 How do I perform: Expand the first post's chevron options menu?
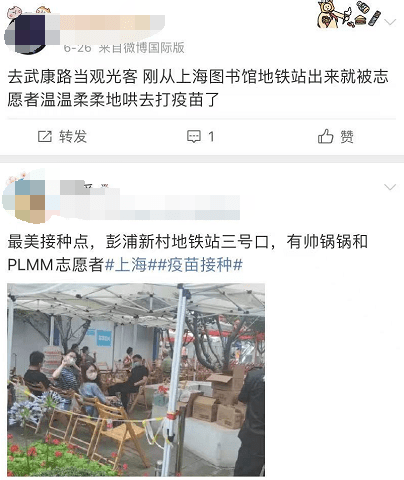[x=390, y=22]
